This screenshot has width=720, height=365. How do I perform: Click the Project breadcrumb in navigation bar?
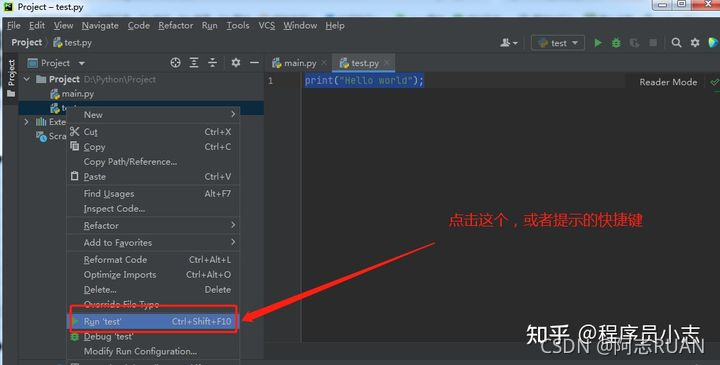click(27, 43)
